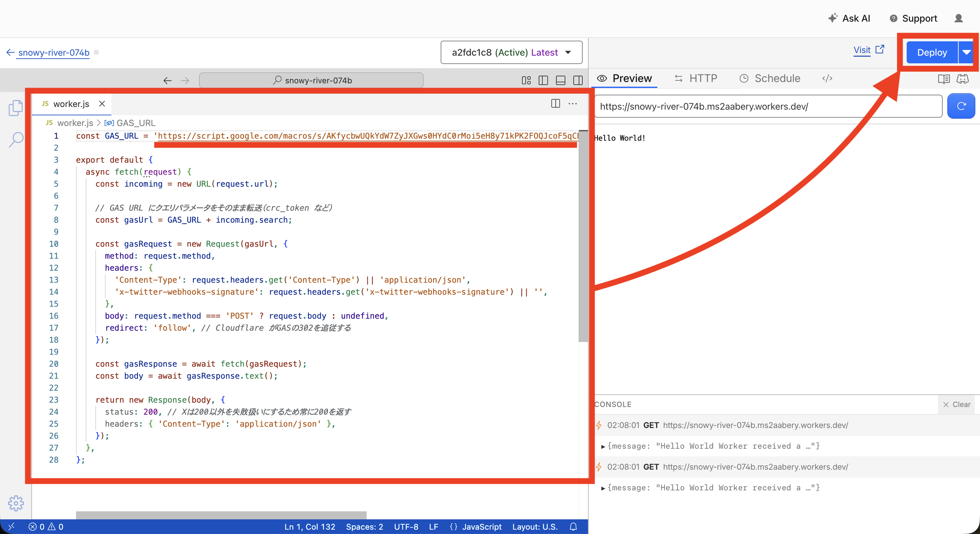This screenshot has height=534, width=980.
Task: Click Hello World! preview text
Action: click(x=620, y=138)
